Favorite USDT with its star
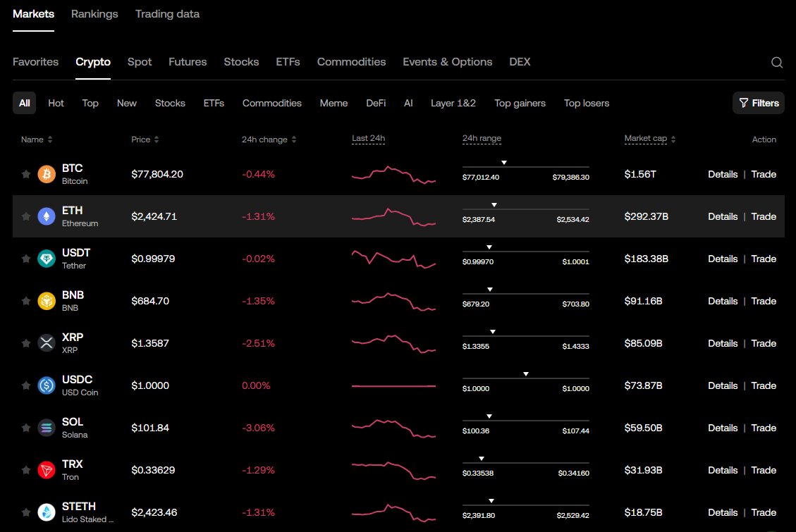This screenshot has width=796, height=532. pyautogui.click(x=26, y=259)
